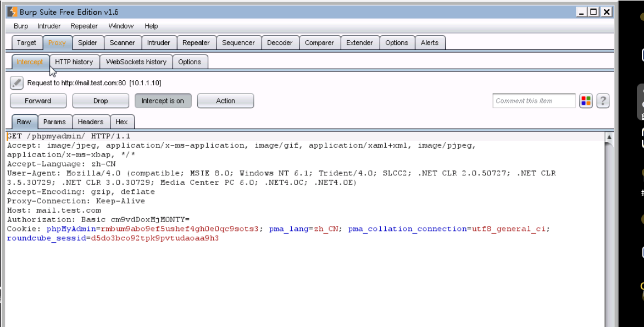Open the Repeater menu in menu bar

click(84, 26)
